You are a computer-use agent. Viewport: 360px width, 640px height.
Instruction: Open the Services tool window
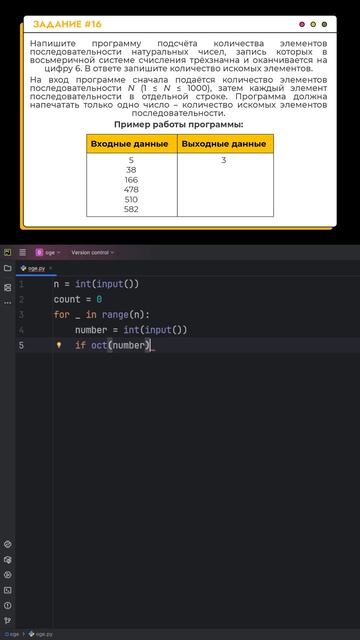coord(7,575)
